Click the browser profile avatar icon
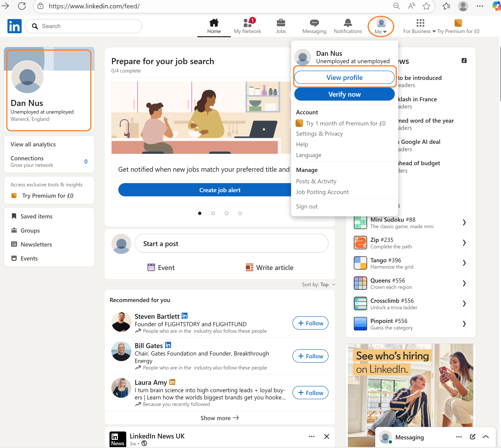The image size is (501, 448). (463, 6)
